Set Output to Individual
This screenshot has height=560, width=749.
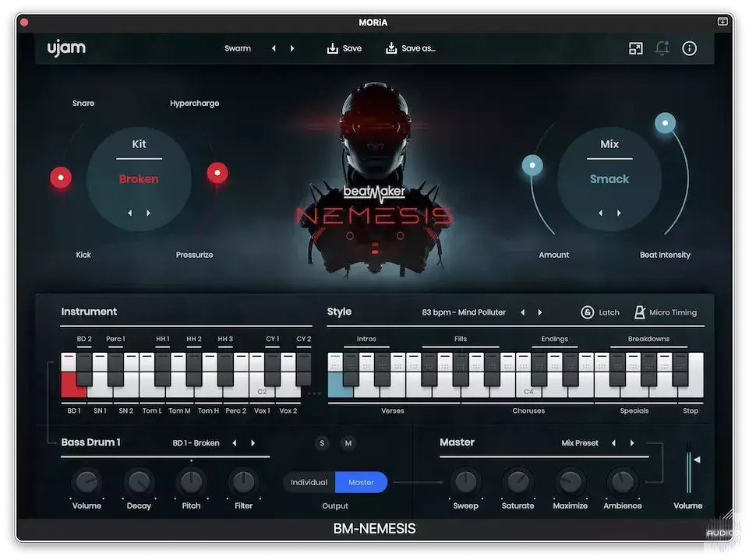tap(309, 482)
